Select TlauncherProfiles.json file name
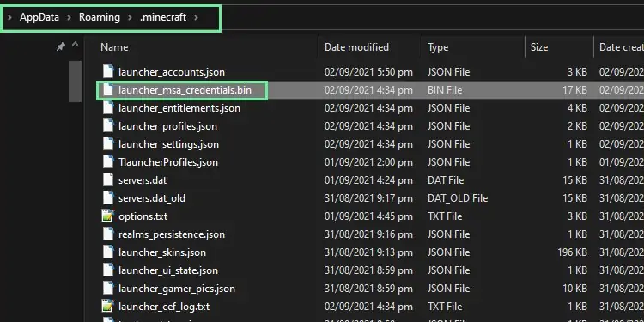This screenshot has width=644, height=322. 168,162
